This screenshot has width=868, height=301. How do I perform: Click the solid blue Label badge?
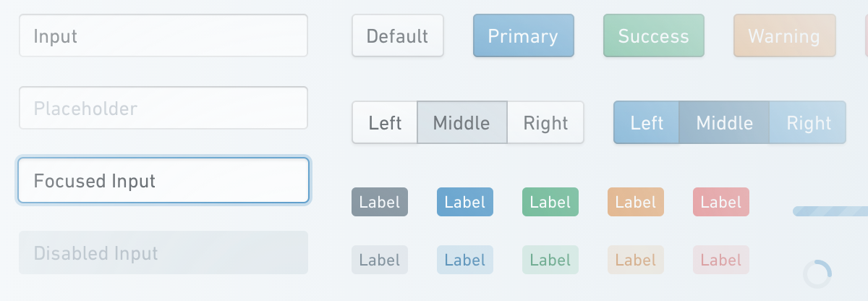click(x=465, y=202)
